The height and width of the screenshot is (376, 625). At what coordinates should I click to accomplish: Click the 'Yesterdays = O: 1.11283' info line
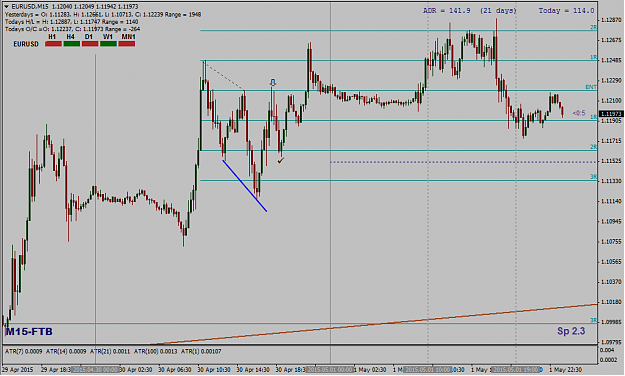pyautogui.click(x=103, y=14)
